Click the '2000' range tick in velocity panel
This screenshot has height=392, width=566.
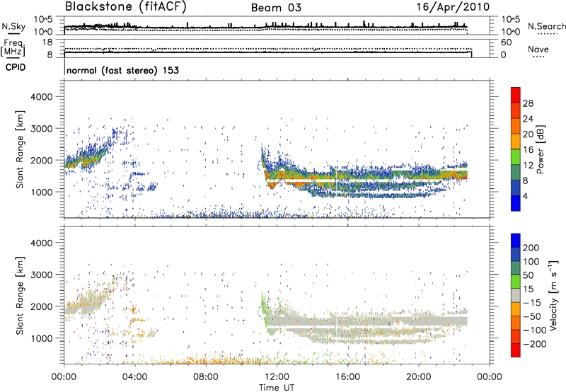[42, 306]
